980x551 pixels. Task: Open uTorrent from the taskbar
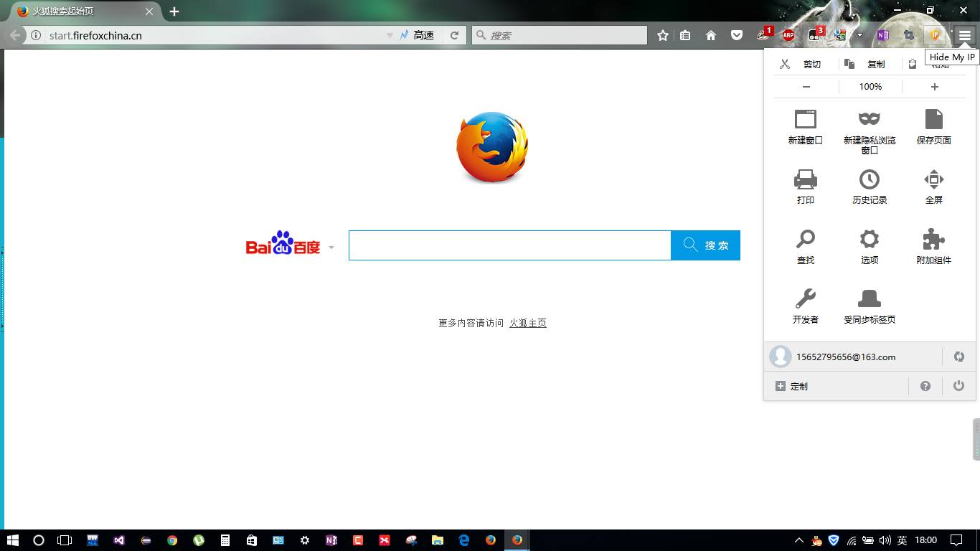tap(199, 540)
